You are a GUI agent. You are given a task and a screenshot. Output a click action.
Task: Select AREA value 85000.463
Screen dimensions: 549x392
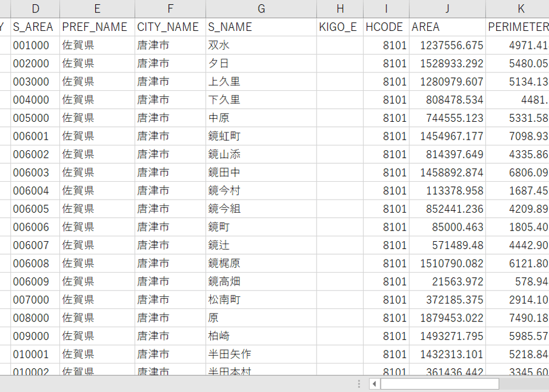pos(447,227)
